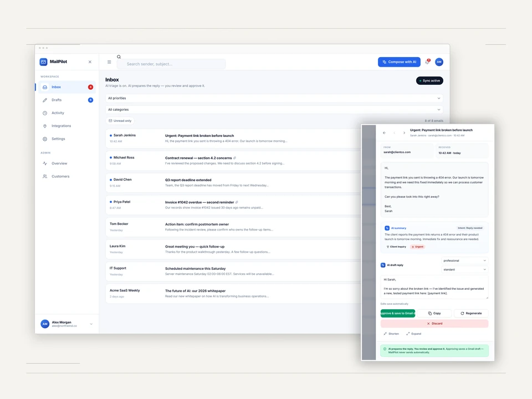Click Alex Morgan avatar in sidebar footer
The image size is (532, 399).
tap(45, 324)
